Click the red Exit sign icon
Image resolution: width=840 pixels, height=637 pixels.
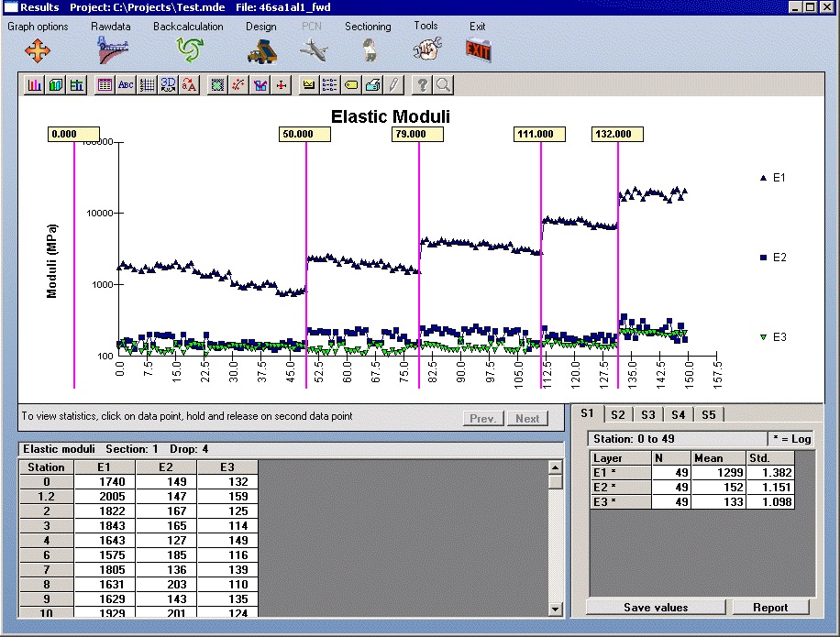[478, 49]
